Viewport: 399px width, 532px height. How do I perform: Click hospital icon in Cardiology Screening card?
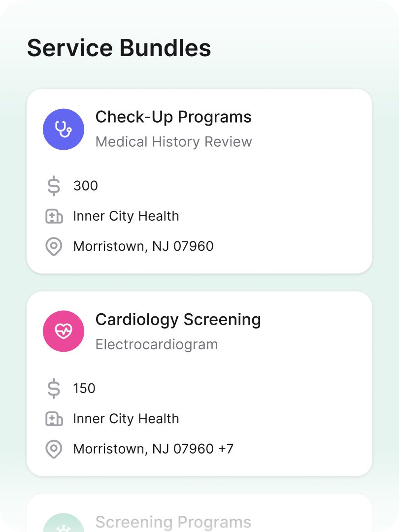(54, 419)
